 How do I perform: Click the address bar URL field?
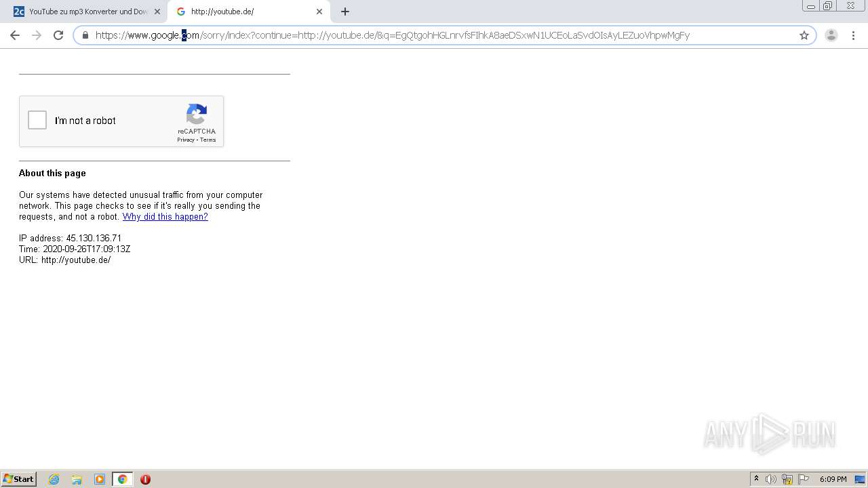pyautogui.click(x=444, y=35)
